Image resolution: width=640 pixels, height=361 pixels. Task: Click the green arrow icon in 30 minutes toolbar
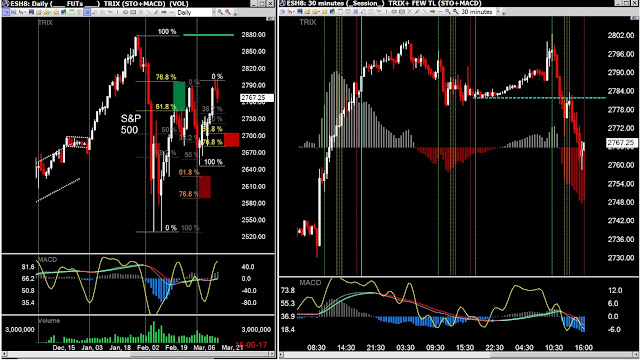pos(433,11)
